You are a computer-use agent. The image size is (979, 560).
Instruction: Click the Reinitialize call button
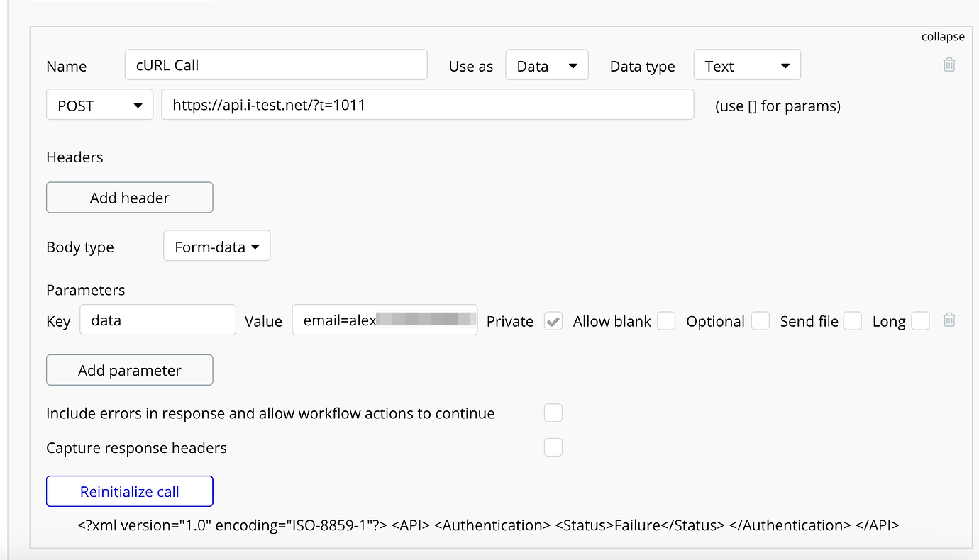pyautogui.click(x=129, y=491)
